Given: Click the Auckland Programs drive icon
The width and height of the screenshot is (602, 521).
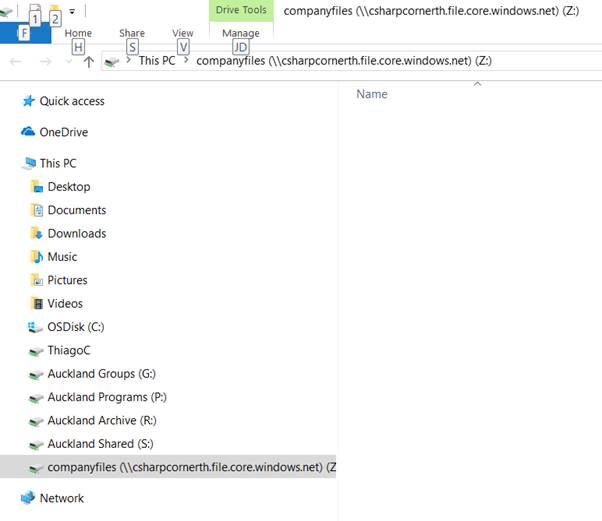Looking at the screenshot, I should point(36,398).
